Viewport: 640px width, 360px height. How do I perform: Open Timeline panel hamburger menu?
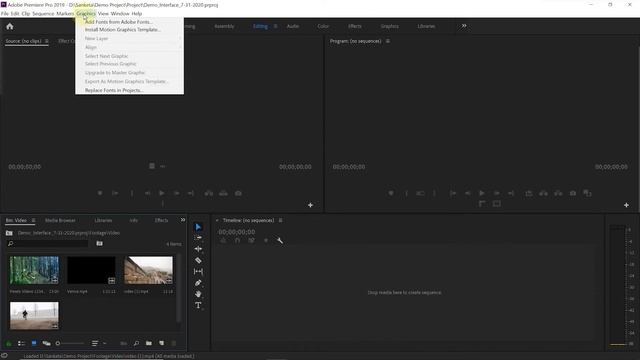point(280,220)
